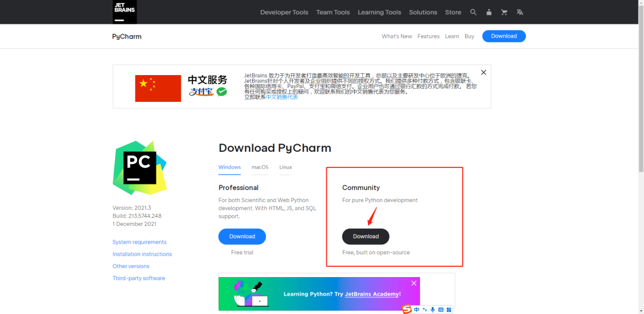
Task: Click PyCharm product name in sub-header
Action: pyautogui.click(x=127, y=36)
